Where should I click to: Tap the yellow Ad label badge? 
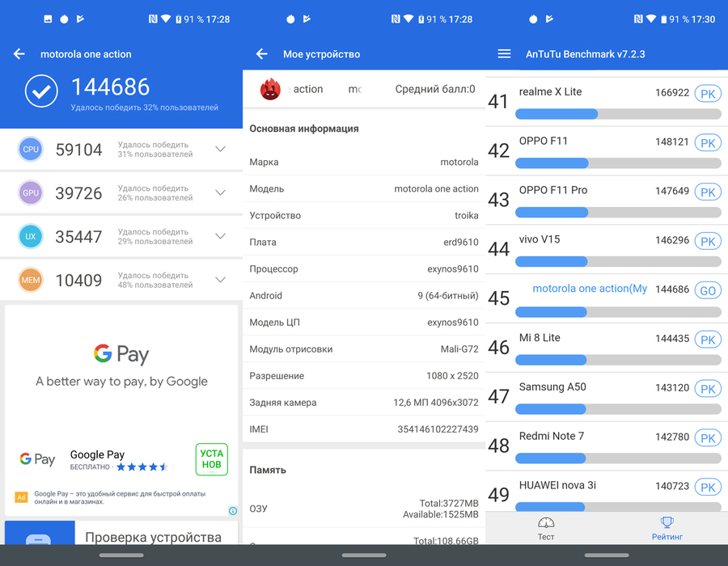coord(21,497)
